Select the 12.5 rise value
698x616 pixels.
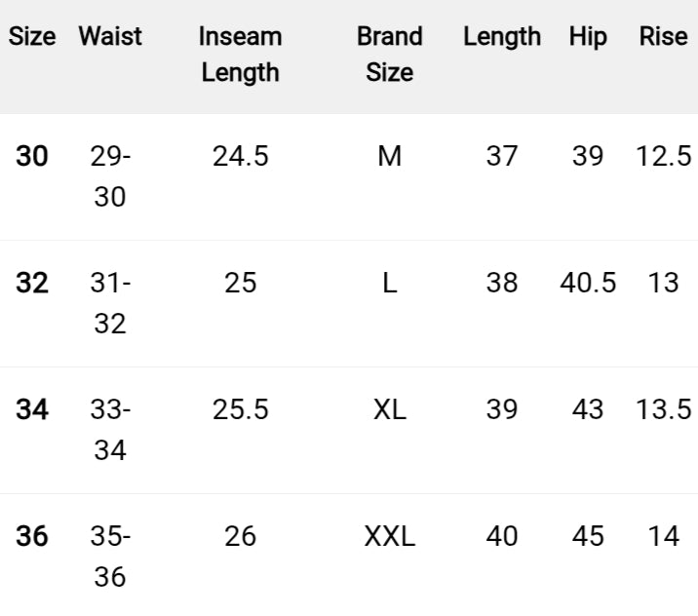664,156
